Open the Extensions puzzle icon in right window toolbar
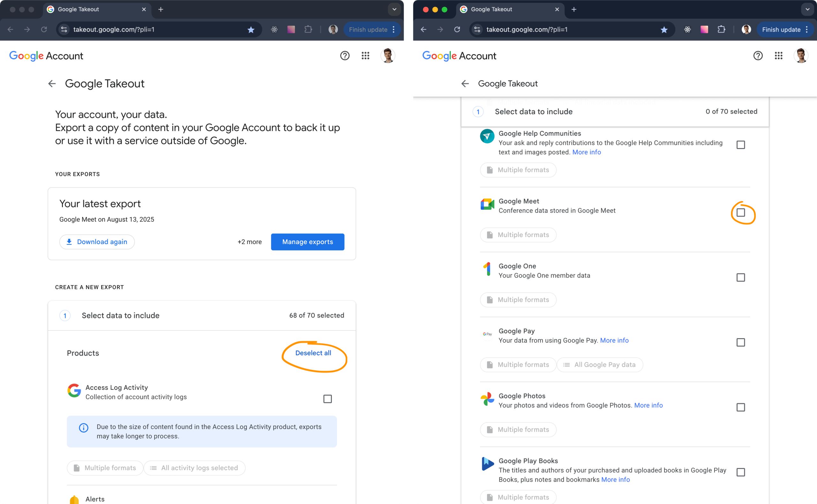Image resolution: width=817 pixels, height=504 pixels. (721, 30)
